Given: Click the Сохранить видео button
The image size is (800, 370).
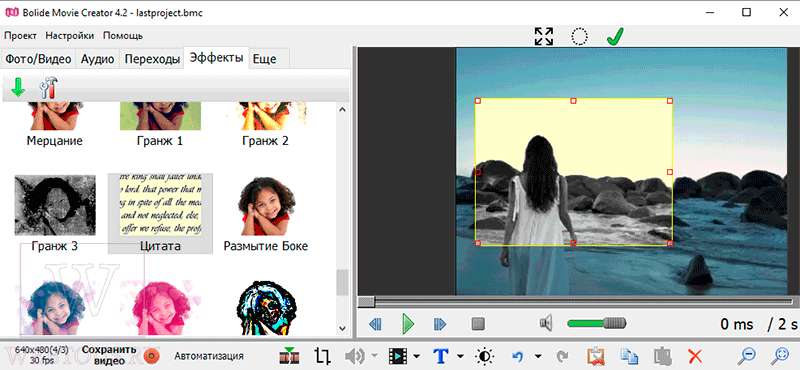Looking at the screenshot, I should (x=109, y=355).
